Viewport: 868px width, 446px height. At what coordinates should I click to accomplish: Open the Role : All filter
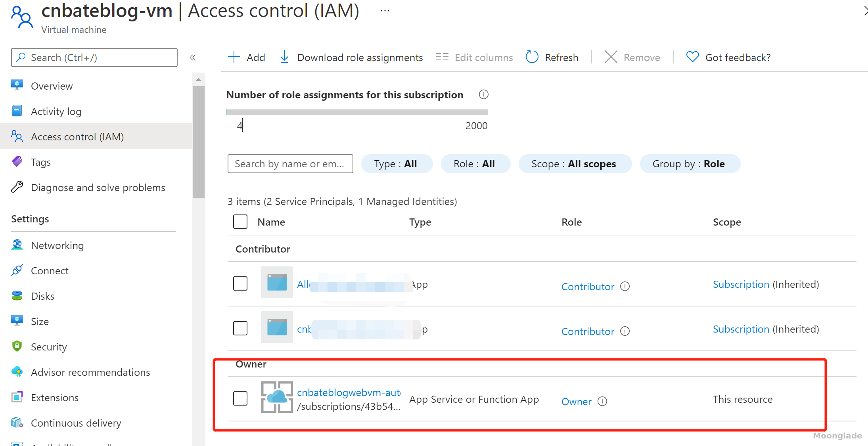pos(475,164)
